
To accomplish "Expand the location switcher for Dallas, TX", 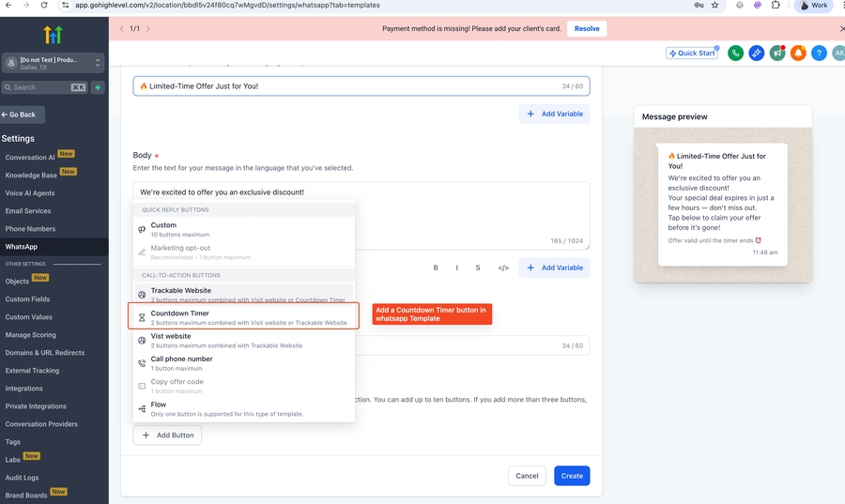I will (97, 63).
